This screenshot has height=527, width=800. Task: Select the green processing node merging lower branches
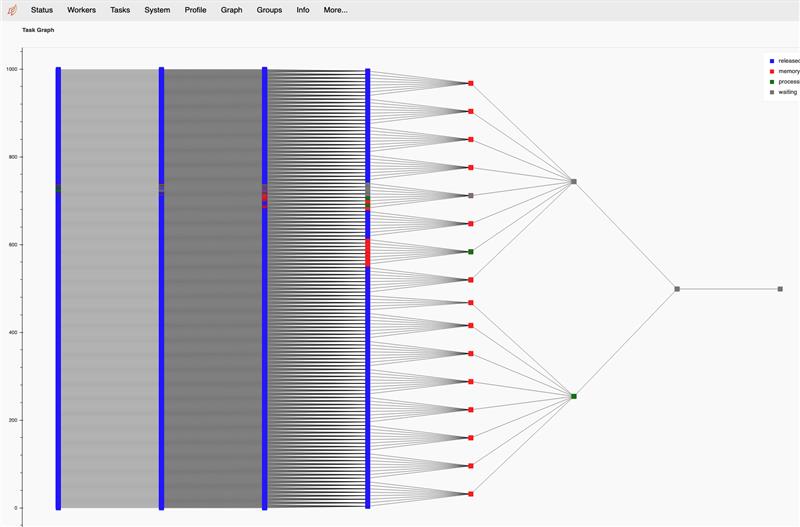coord(573,396)
